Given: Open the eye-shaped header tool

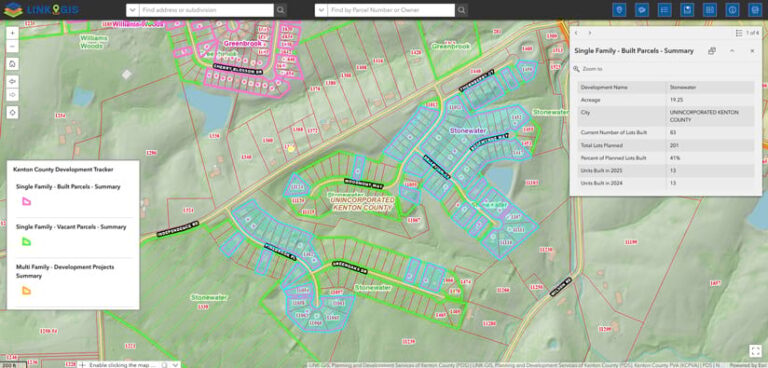Looking at the screenshot, I should click(642, 10).
